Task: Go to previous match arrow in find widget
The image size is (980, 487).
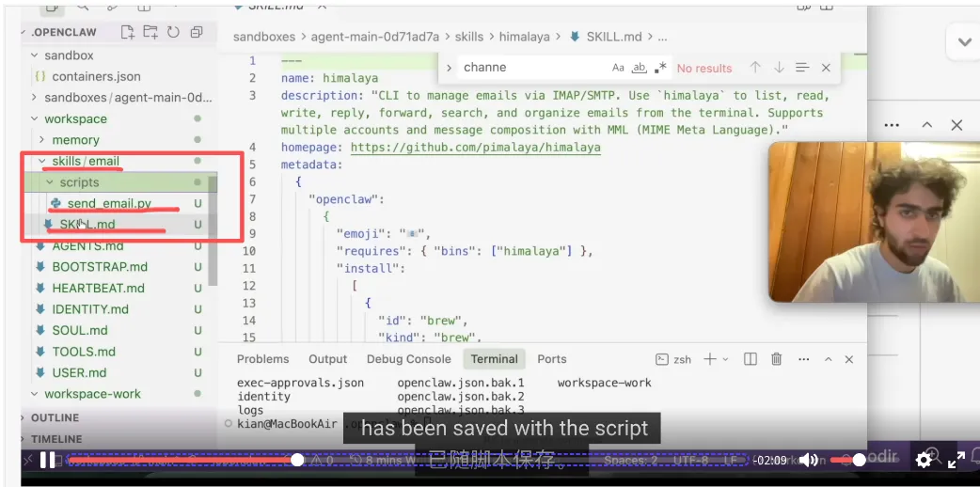Action: 755,68
